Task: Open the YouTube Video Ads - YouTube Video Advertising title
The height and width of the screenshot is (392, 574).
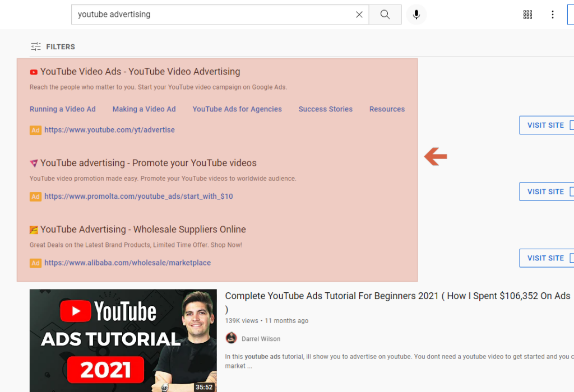Action: pos(140,72)
